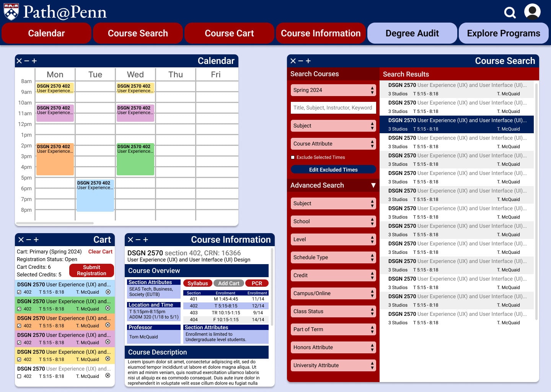The width and height of the screenshot is (551, 392).
Task: Remove the white cart course with circle-X
Action: click(x=108, y=376)
